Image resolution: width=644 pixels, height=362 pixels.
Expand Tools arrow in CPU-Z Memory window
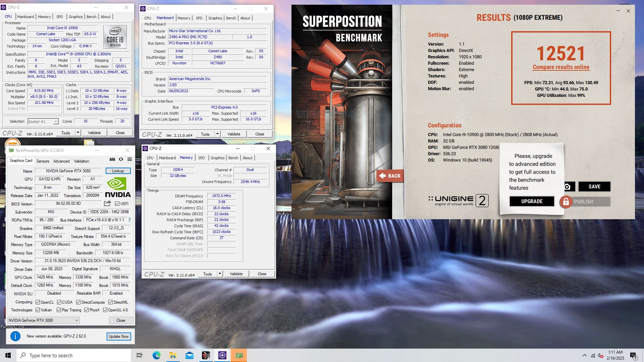coord(220,274)
